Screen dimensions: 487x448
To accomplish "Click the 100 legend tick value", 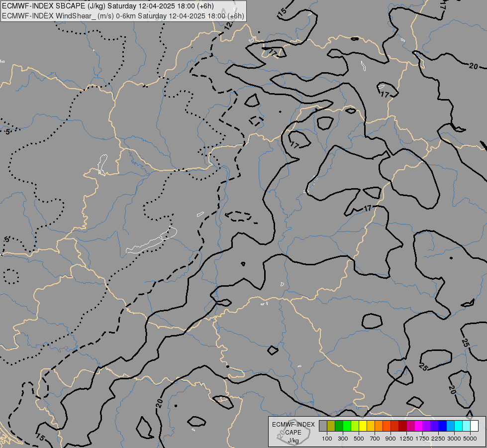I will [x=327, y=439].
